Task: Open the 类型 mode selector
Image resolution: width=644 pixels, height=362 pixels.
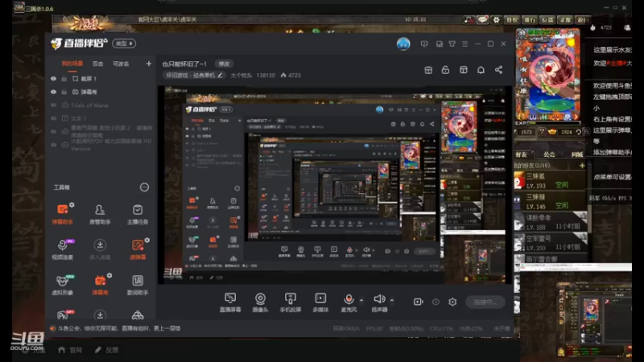Action: click(x=124, y=43)
